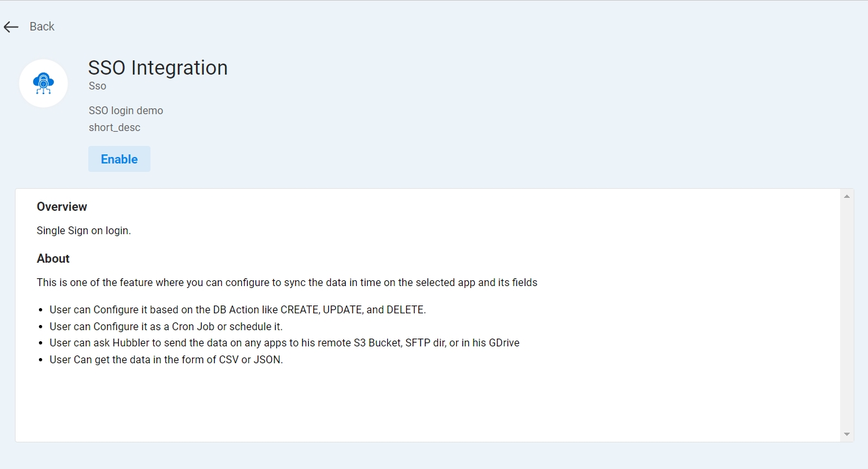Click the Cron Job bullet point

point(166,326)
